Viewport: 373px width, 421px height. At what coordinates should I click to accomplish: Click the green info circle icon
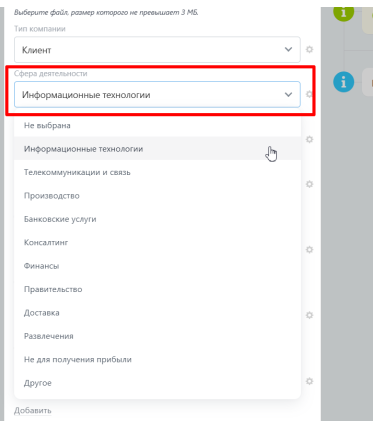343,13
